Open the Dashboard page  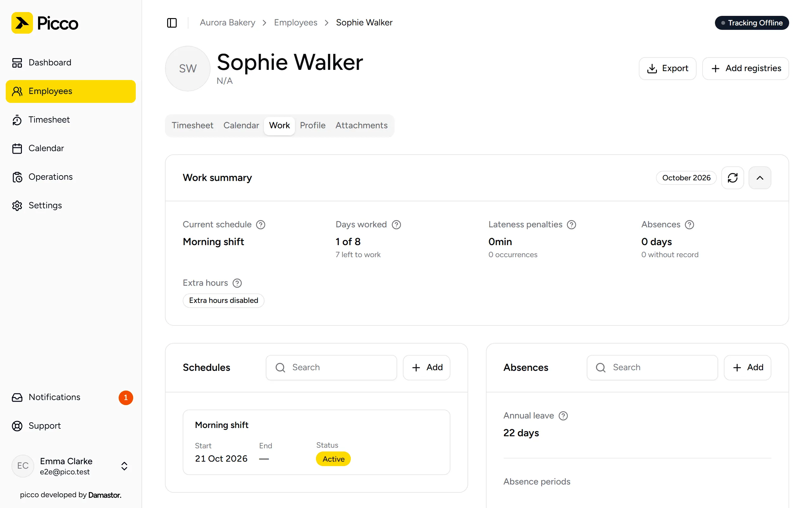point(70,63)
